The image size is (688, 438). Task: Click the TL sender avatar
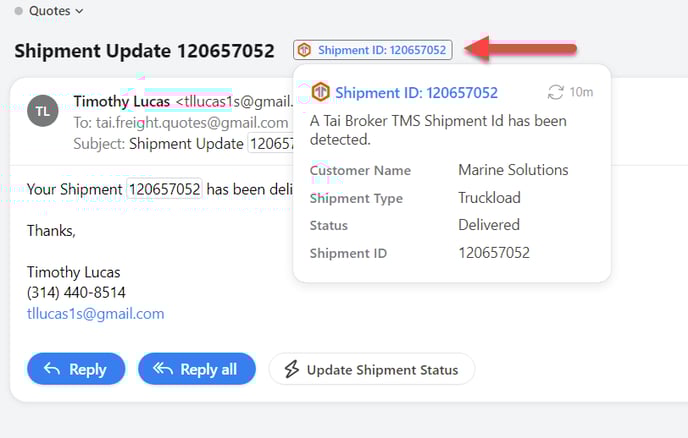(43, 111)
